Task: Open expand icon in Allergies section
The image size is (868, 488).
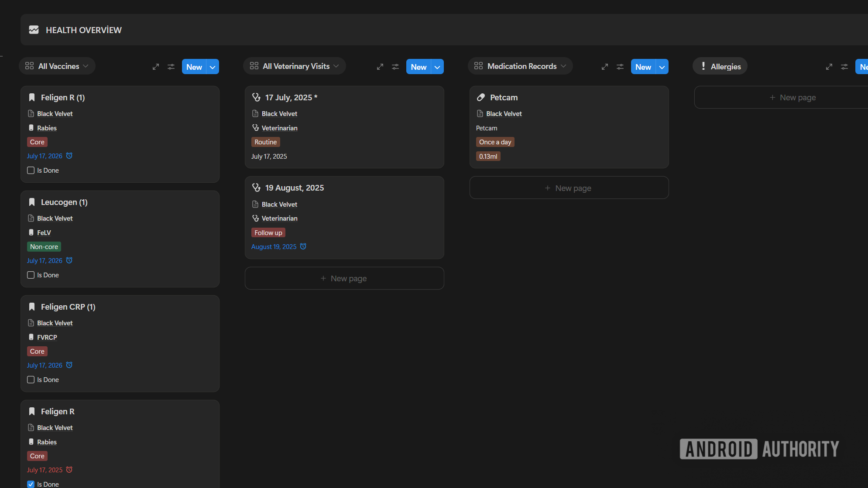Action: (829, 67)
